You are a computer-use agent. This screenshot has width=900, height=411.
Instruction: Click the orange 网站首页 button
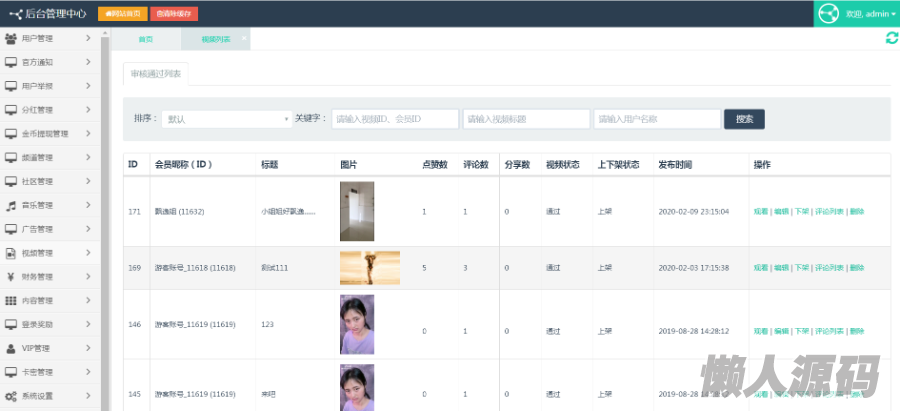point(122,14)
